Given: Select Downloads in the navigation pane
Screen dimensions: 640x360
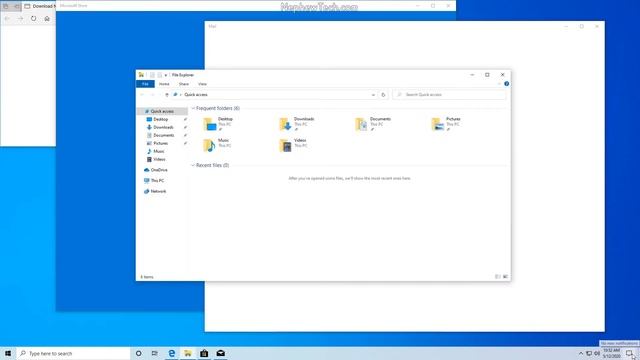Looking at the screenshot, I should [x=163, y=127].
